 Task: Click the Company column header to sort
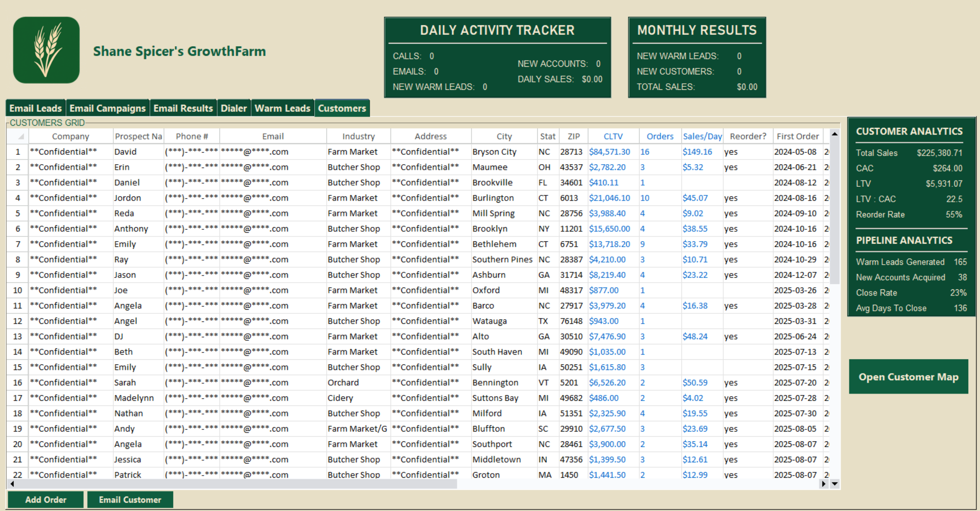(70, 135)
